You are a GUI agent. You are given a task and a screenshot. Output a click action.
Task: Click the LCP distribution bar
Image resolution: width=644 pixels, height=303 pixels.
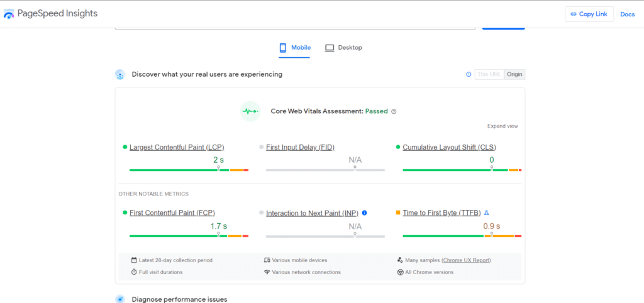click(x=189, y=170)
